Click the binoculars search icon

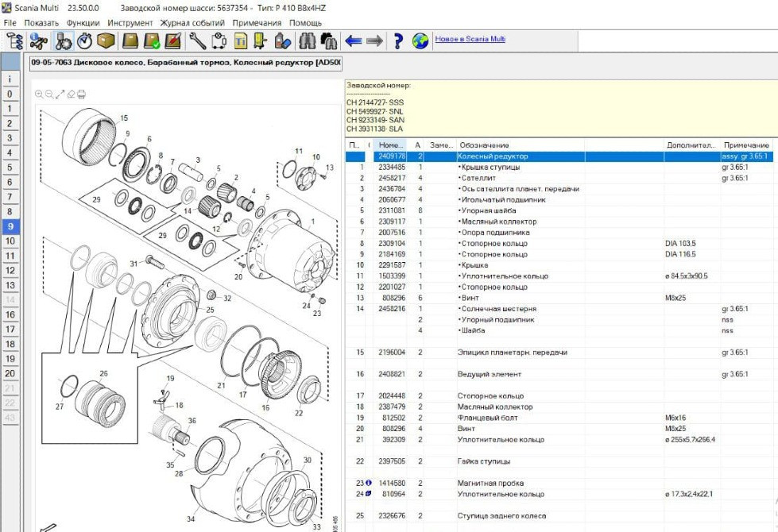pos(308,40)
